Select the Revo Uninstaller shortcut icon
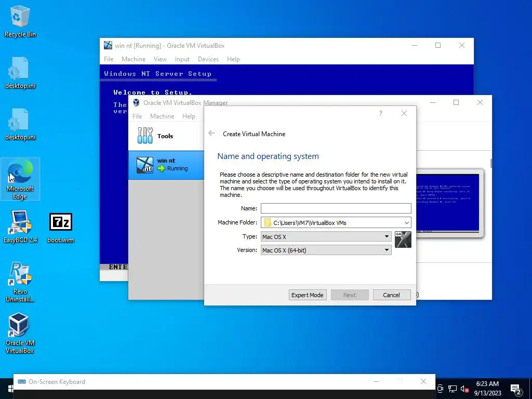 20,282
